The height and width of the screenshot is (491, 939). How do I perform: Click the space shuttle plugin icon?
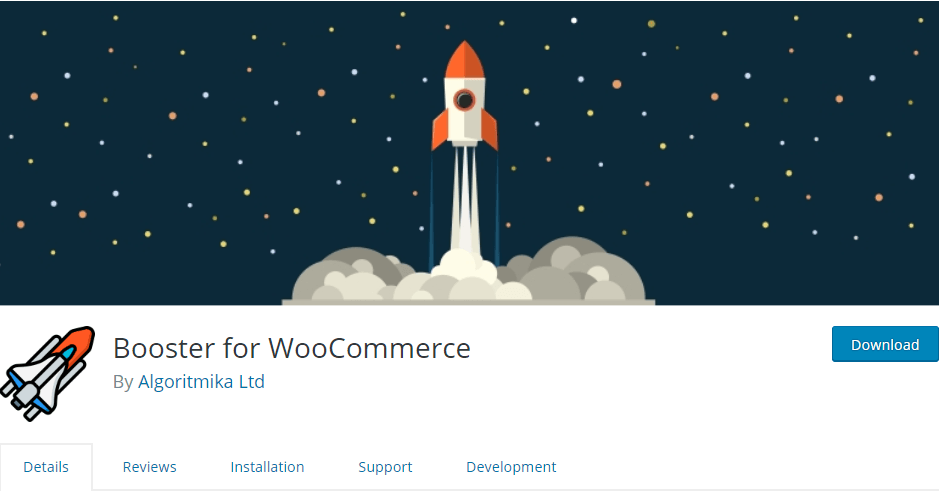48,373
